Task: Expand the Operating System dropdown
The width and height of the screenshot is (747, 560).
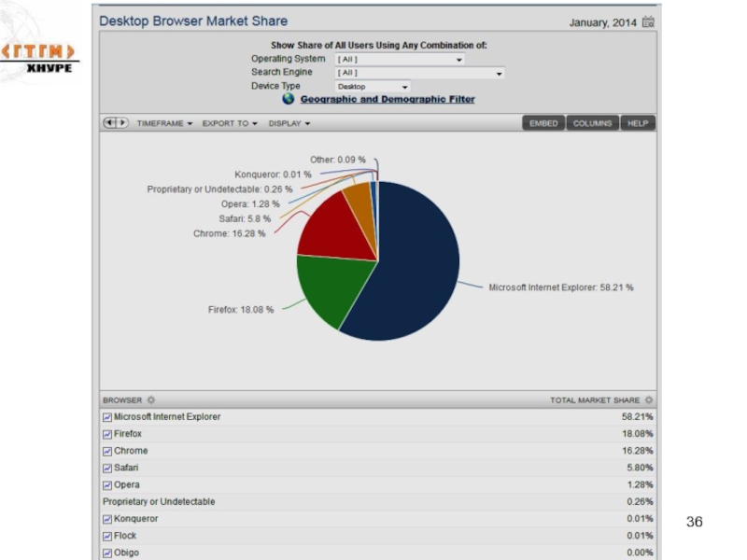Action: tap(400, 60)
